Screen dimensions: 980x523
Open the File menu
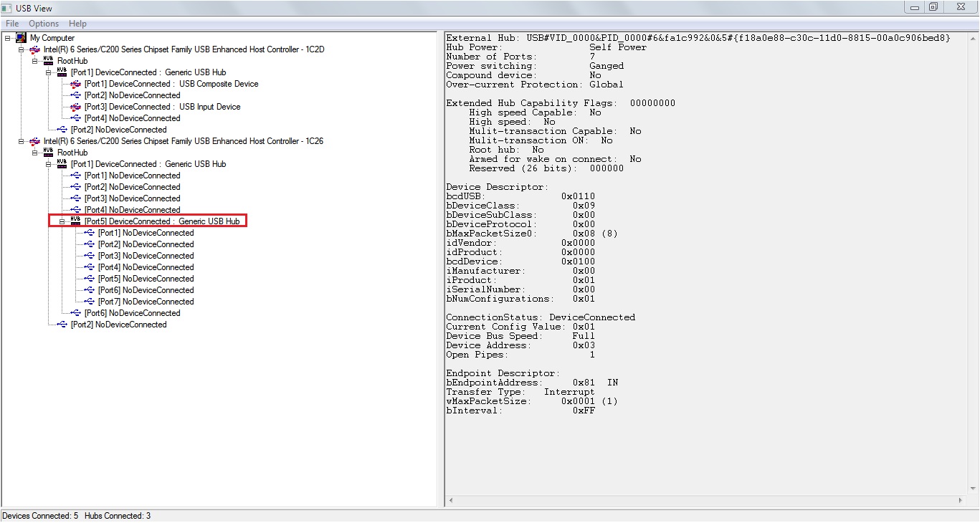coord(12,23)
